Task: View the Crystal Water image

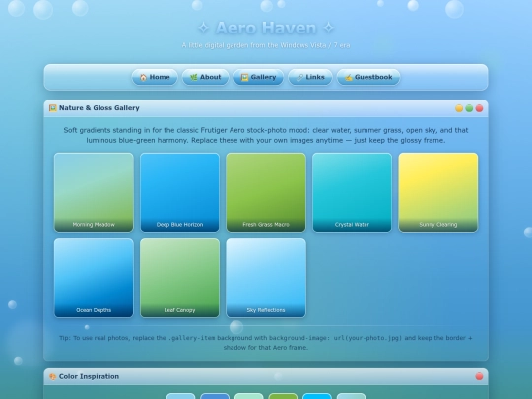Action: (x=352, y=192)
